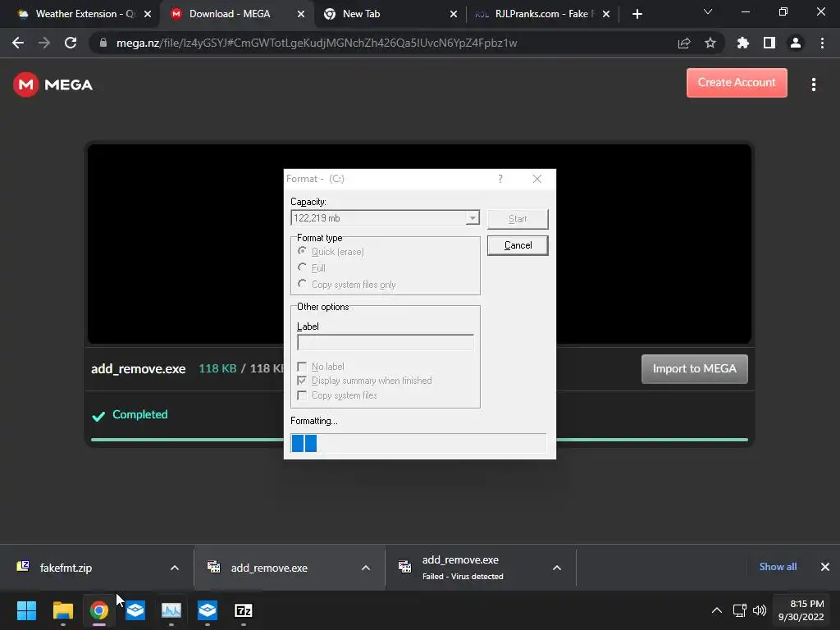This screenshot has width=840, height=630.
Task: Open the tab search dropdown chevron
Action: [x=708, y=11]
